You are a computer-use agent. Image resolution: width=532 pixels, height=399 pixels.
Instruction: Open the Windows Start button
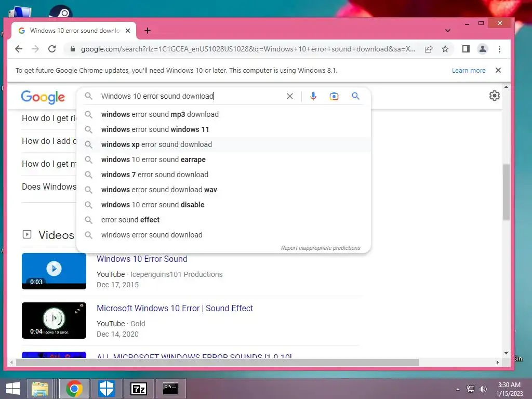[x=12, y=389]
